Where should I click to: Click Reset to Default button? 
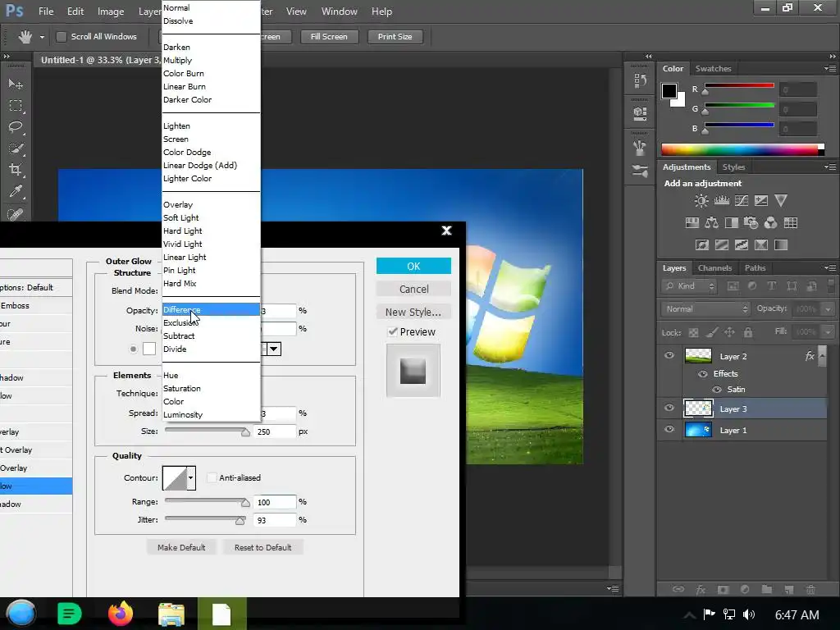click(x=263, y=547)
